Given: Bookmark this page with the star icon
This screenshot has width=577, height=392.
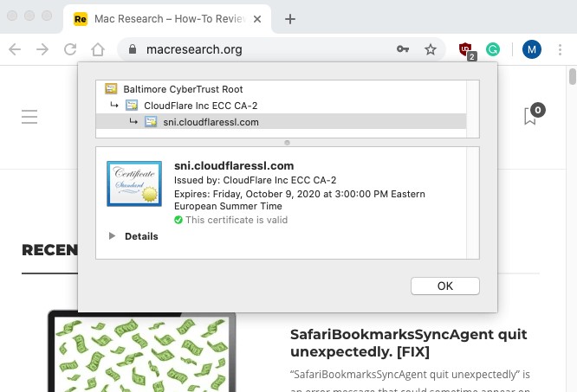Looking at the screenshot, I should (x=431, y=50).
